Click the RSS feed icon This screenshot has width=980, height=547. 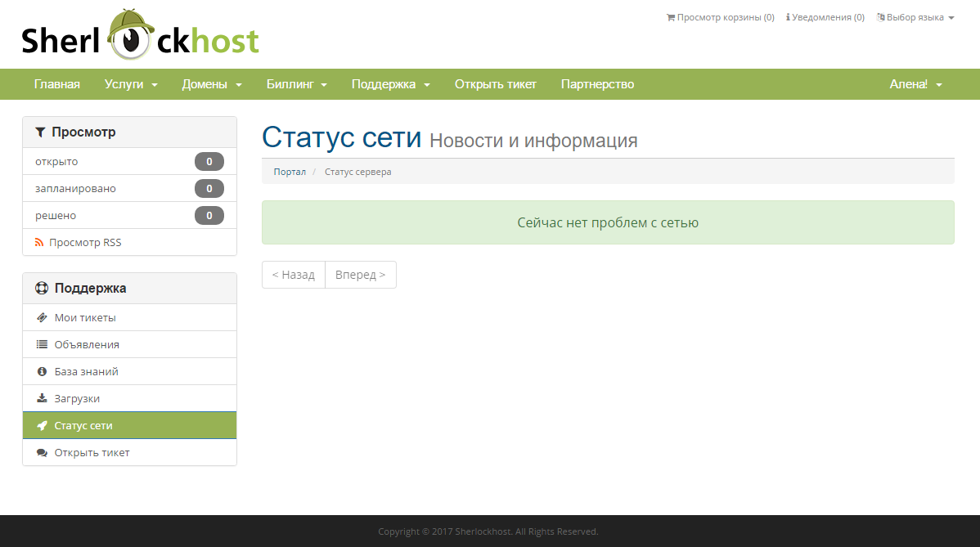pos(39,243)
